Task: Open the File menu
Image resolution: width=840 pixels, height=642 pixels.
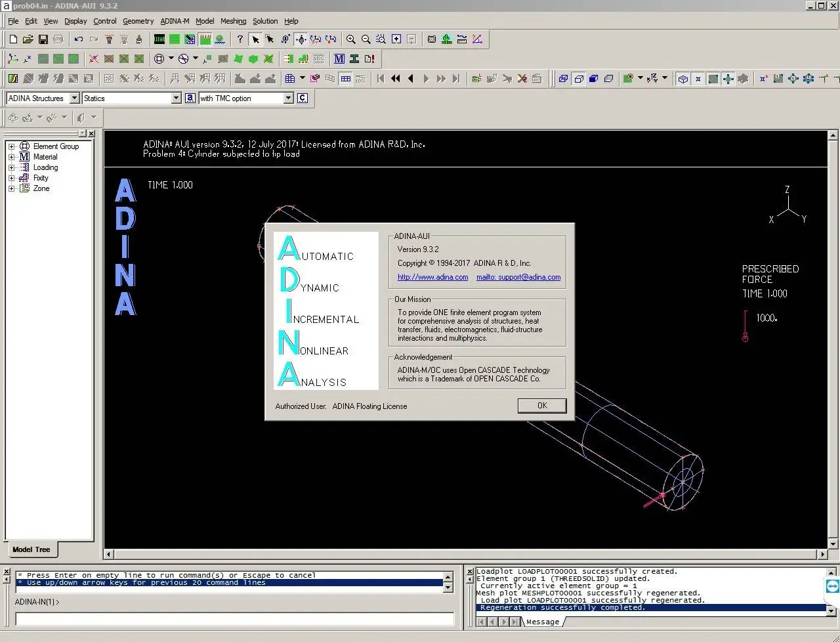Action: click(x=13, y=21)
